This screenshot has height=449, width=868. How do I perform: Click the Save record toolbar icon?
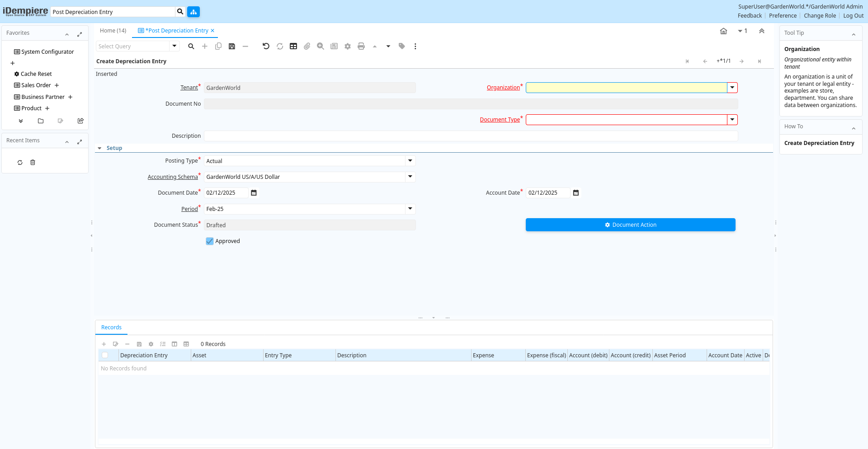232,46
